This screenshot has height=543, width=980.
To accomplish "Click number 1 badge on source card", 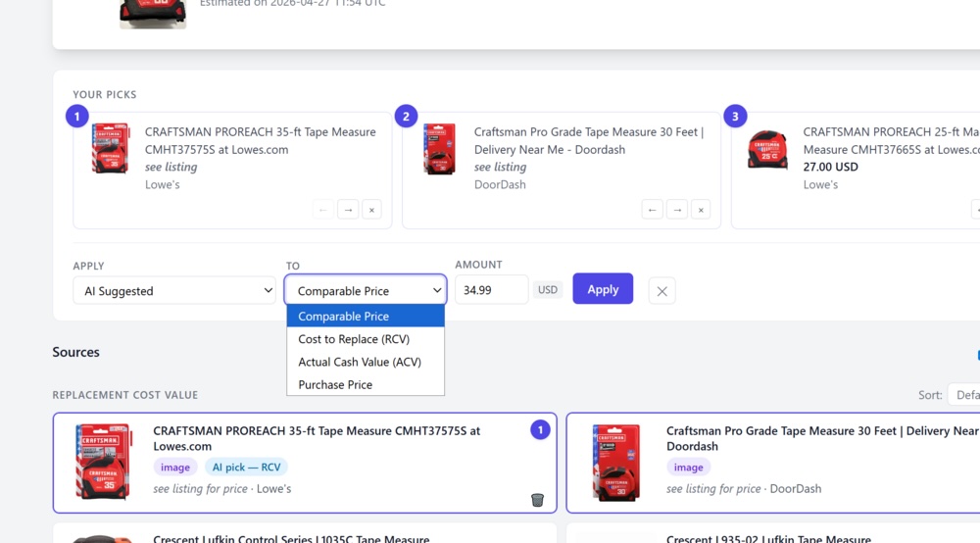I will [540, 430].
